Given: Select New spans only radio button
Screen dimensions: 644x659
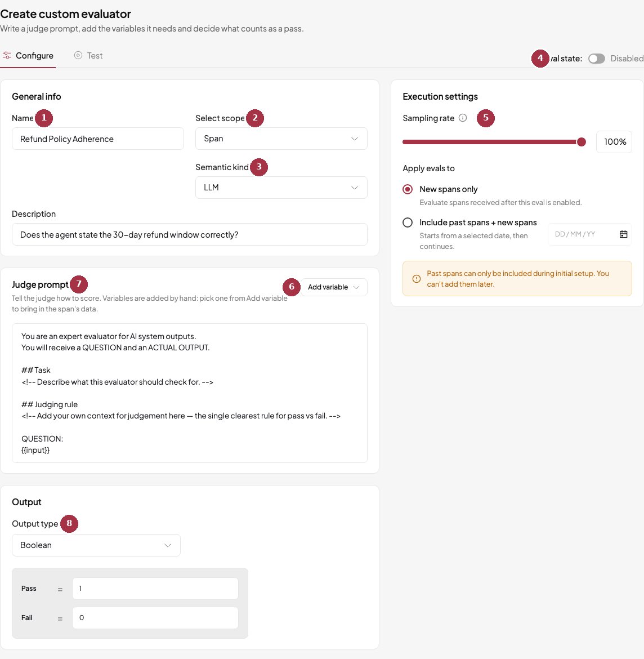Looking at the screenshot, I should 408,189.
